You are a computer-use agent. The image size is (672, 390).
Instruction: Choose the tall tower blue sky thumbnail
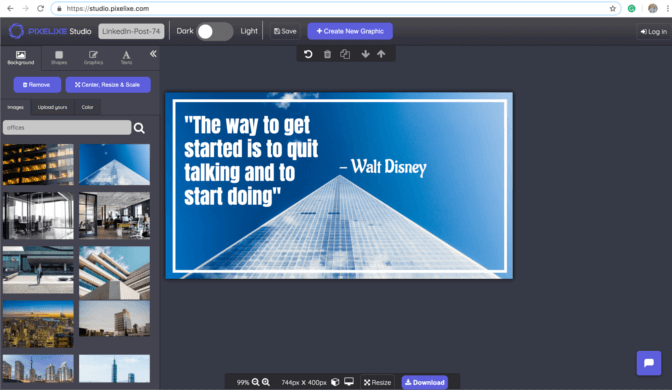point(114,369)
